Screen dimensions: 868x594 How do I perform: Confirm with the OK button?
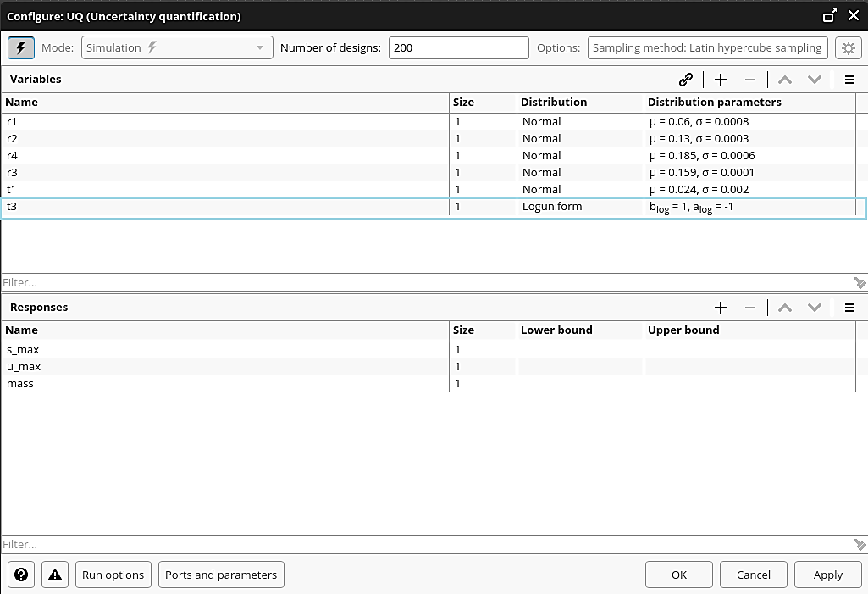(678, 575)
